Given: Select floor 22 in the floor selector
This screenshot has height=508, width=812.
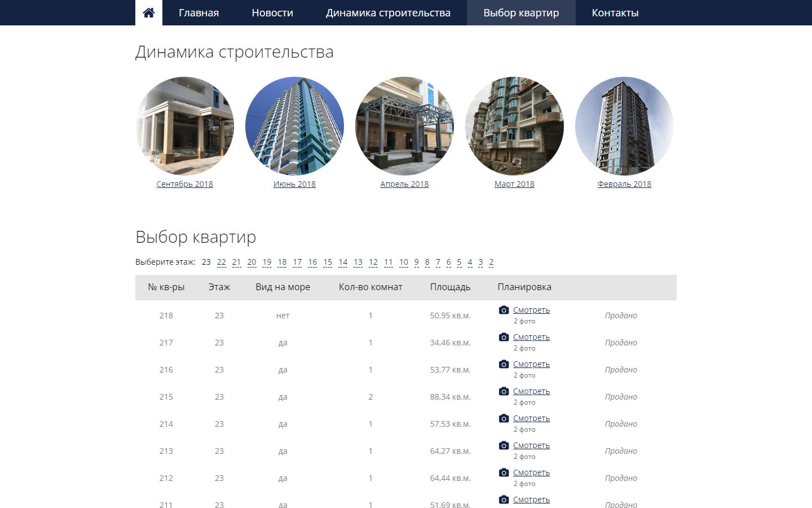Looking at the screenshot, I should (221, 262).
